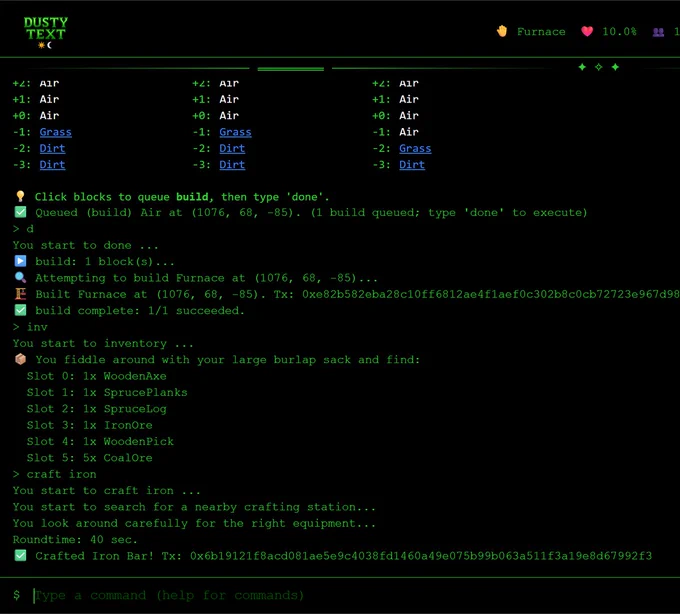Viewport: 680px width, 614px height.
Task: Click the -3 Dirt link in left column
Action: (x=52, y=165)
